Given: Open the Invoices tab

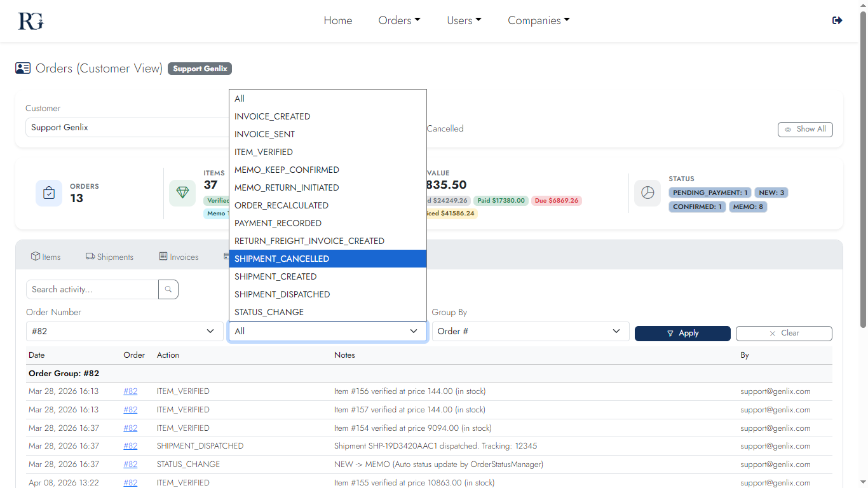Looking at the screenshot, I should tap(179, 257).
